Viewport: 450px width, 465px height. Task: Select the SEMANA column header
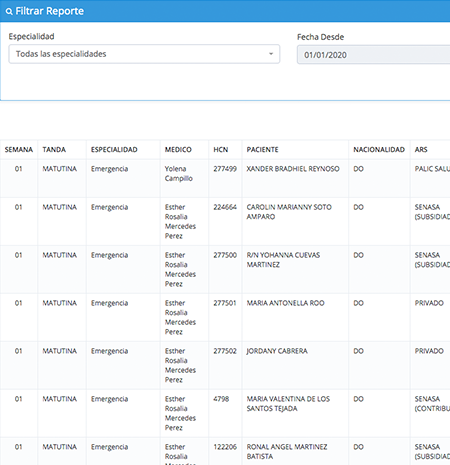point(19,150)
